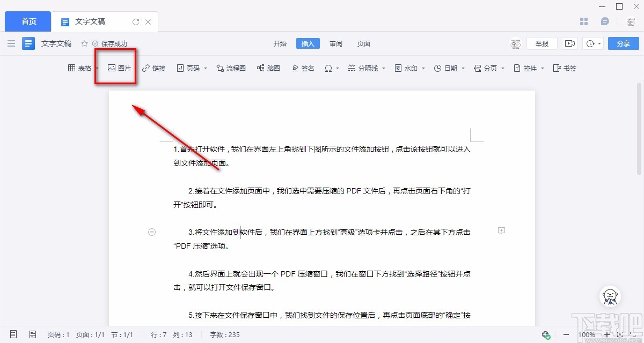Viewport: 644px width, 343px height.
Task: Click the zoom plus control near 100%
Action: point(607,334)
